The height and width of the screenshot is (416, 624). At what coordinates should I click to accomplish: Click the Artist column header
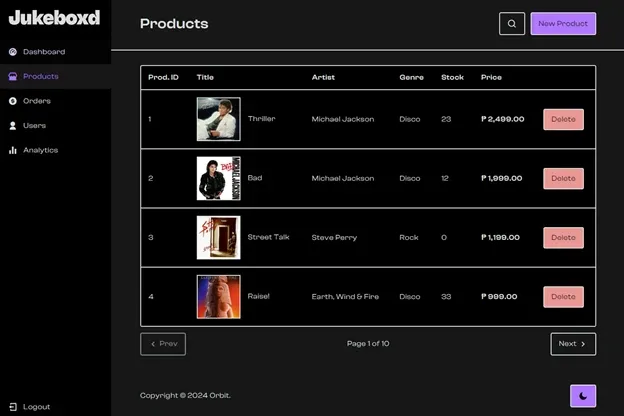323,77
